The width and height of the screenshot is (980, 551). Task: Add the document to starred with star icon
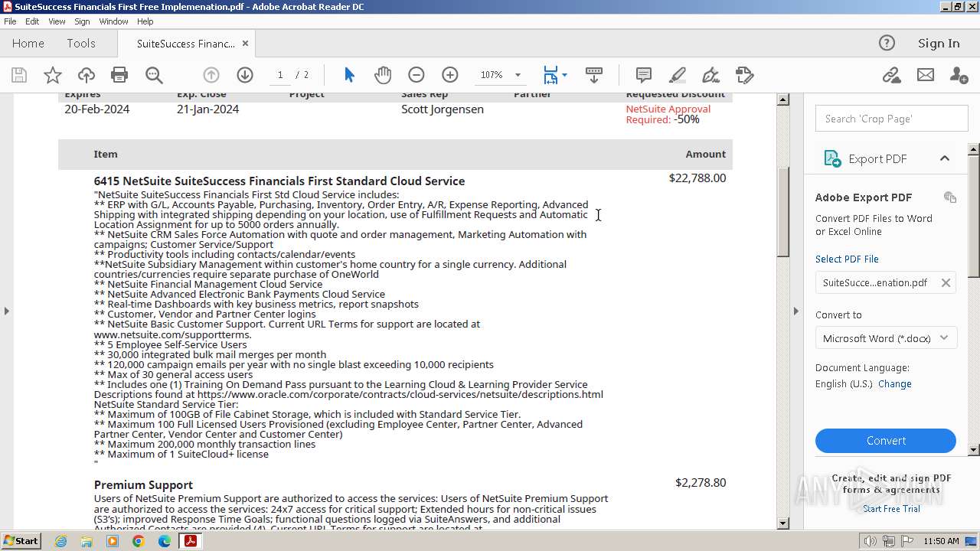click(x=53, y=75)
